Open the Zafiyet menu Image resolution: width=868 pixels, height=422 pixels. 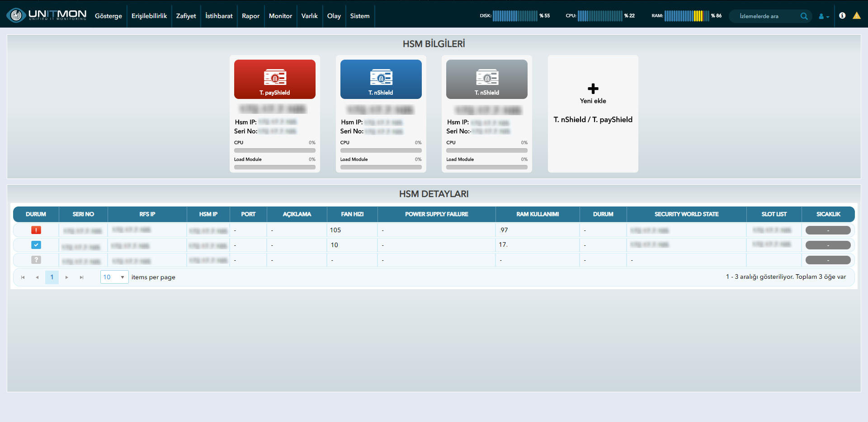tap(186, 16)
